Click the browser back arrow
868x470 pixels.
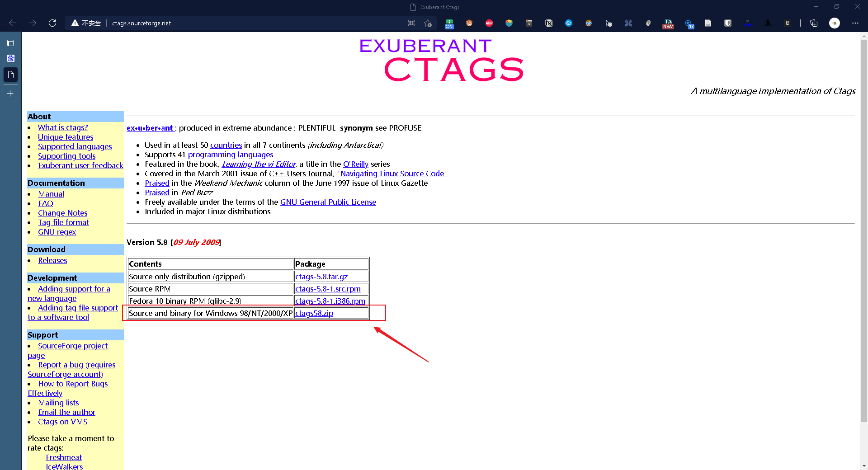[x=13, y=23]
